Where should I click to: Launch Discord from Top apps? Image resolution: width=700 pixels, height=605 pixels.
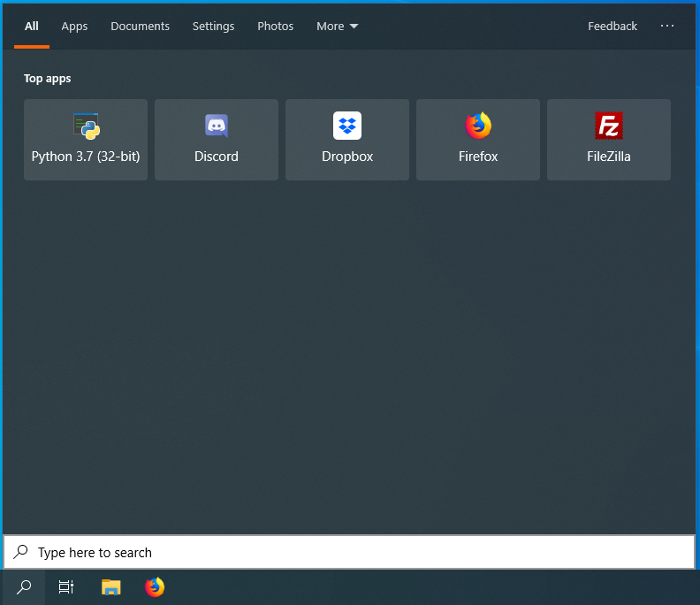[217, 140]
